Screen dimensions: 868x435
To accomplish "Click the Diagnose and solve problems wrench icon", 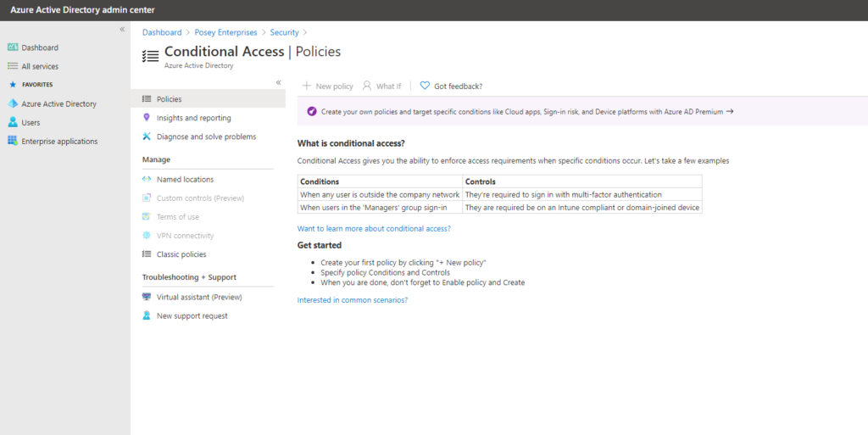I will 146,137.
